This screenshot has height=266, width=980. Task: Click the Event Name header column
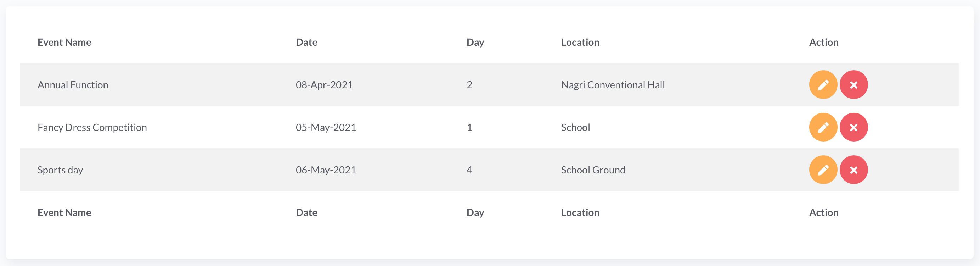point(64,42)
